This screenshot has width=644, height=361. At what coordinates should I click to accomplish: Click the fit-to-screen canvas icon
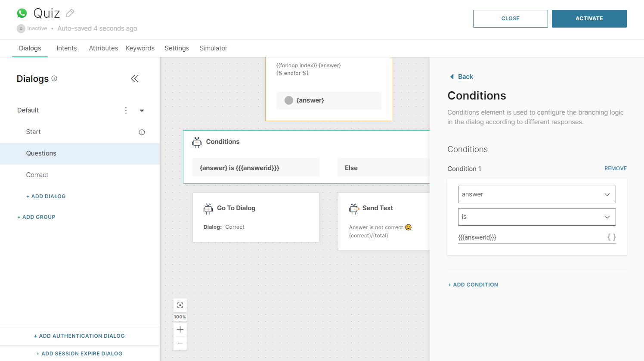(180, 305)
